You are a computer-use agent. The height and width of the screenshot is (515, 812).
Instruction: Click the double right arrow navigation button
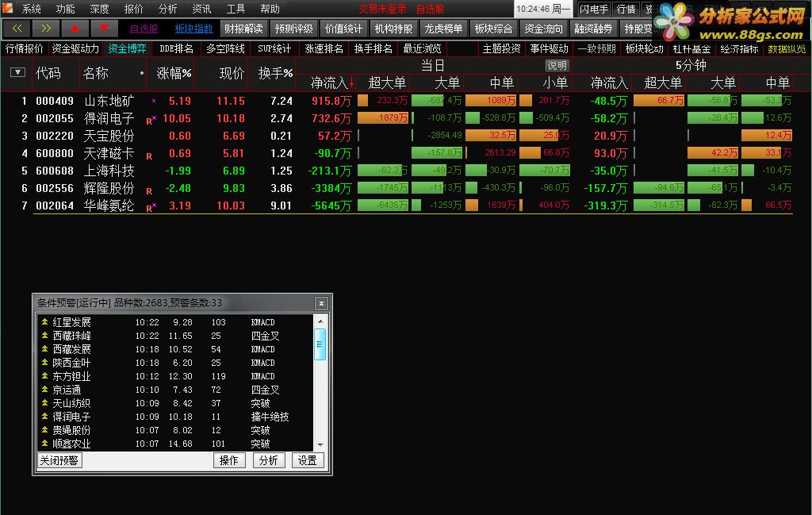(45, 28)
